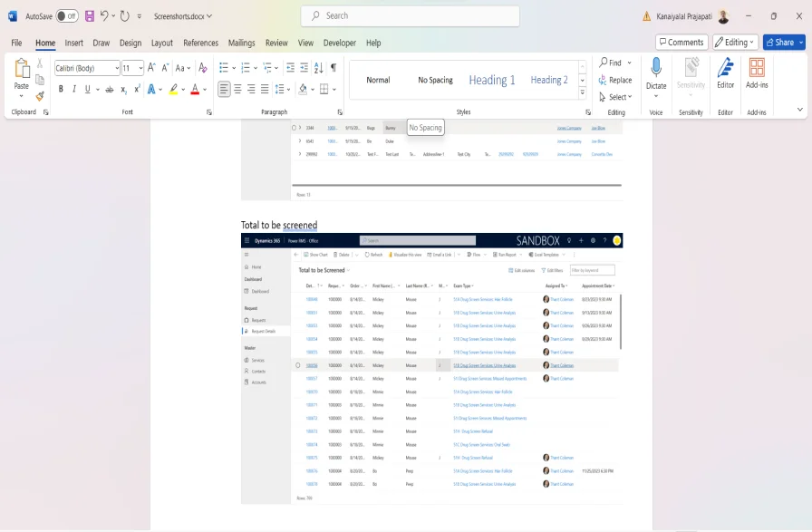Toggle strikethrough formatting

[x=110, y=89]
